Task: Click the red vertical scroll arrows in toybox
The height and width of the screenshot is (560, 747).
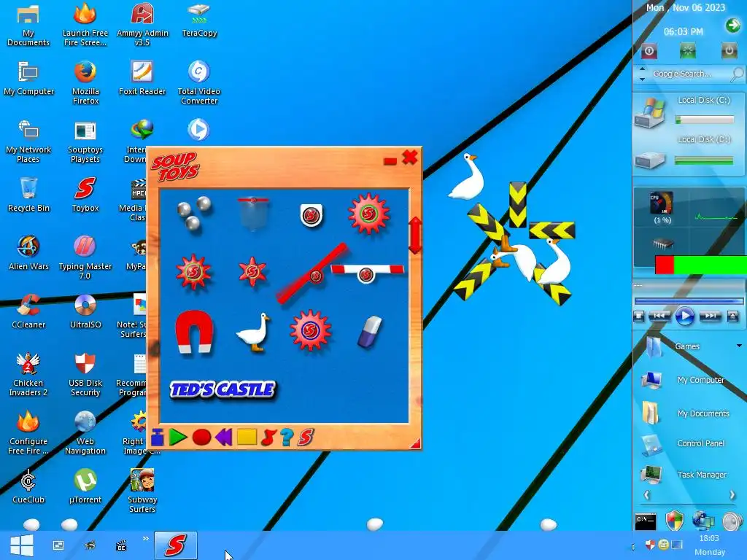Action: point(415,236)
